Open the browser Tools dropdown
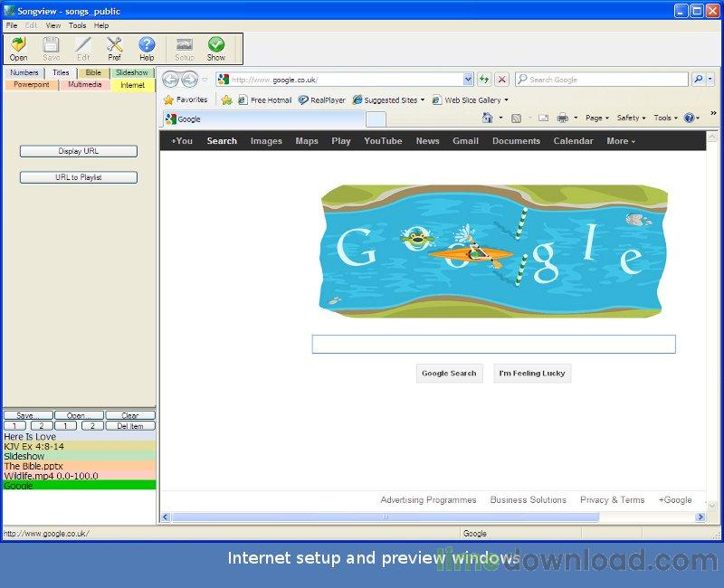The width and height of the screenshot is (724, 588). (x=665, y=118)
